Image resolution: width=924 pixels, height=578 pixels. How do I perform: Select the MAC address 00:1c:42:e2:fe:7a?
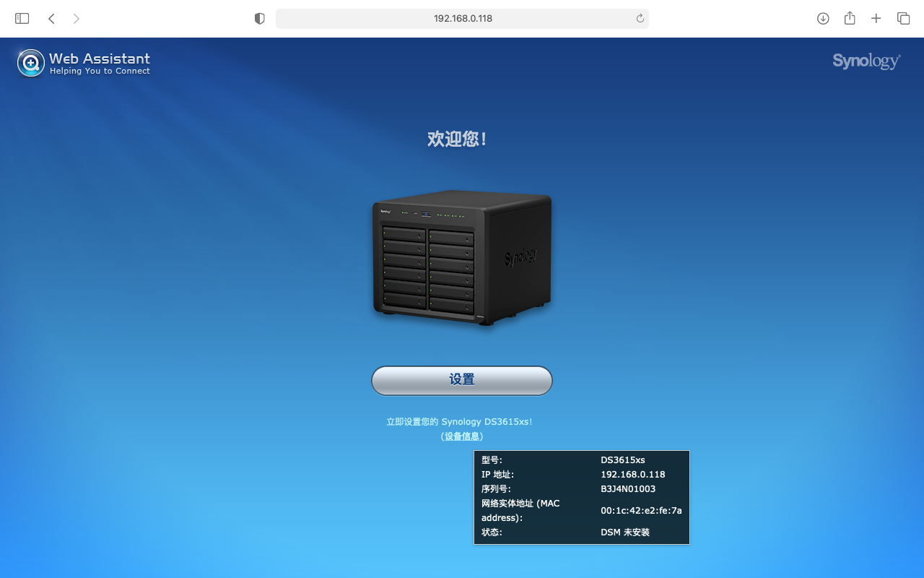(x=641, y=511)
